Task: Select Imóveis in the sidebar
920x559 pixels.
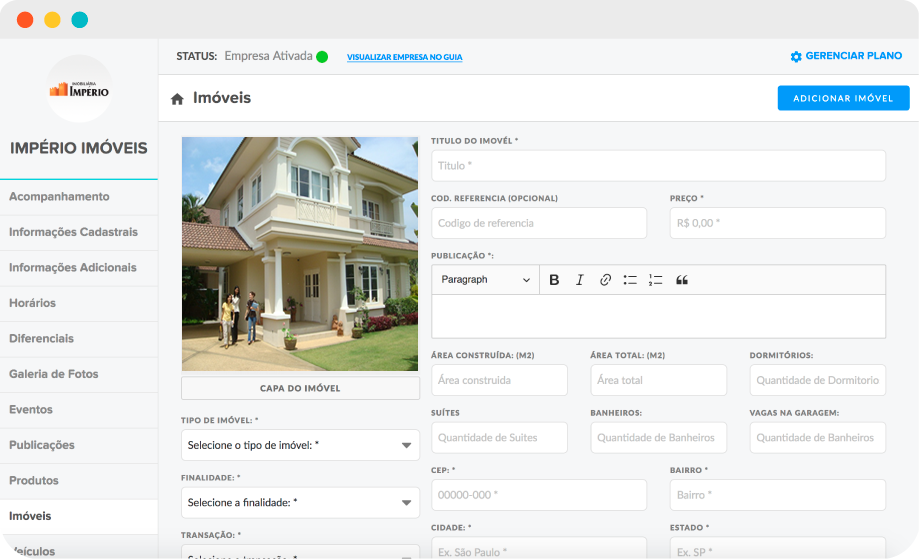Action: (x=79, y=516)
